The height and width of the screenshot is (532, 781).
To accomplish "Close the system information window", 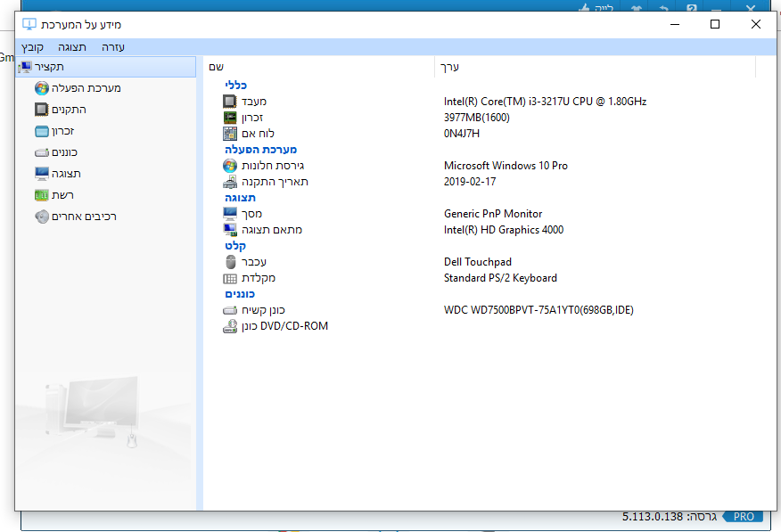I will point(756,24).
